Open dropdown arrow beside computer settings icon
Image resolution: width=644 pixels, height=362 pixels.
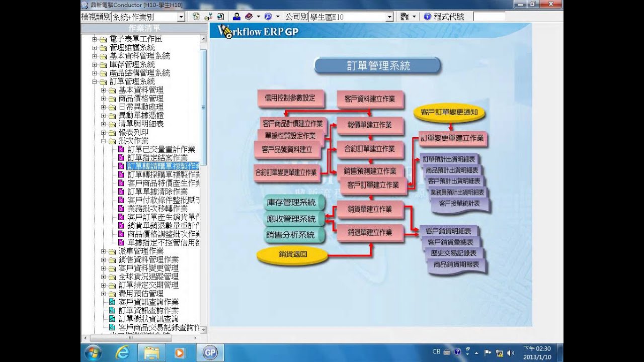(x=414, y=17)
